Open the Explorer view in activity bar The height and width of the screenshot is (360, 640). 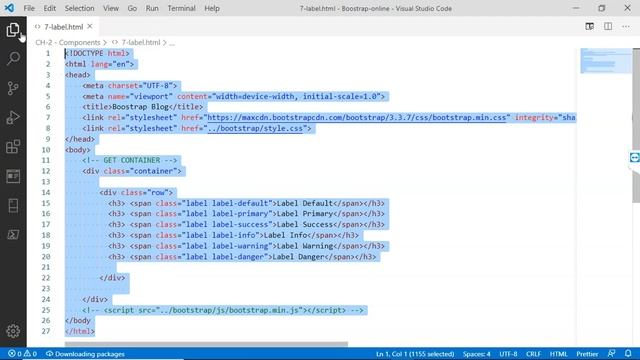(13, 30)
